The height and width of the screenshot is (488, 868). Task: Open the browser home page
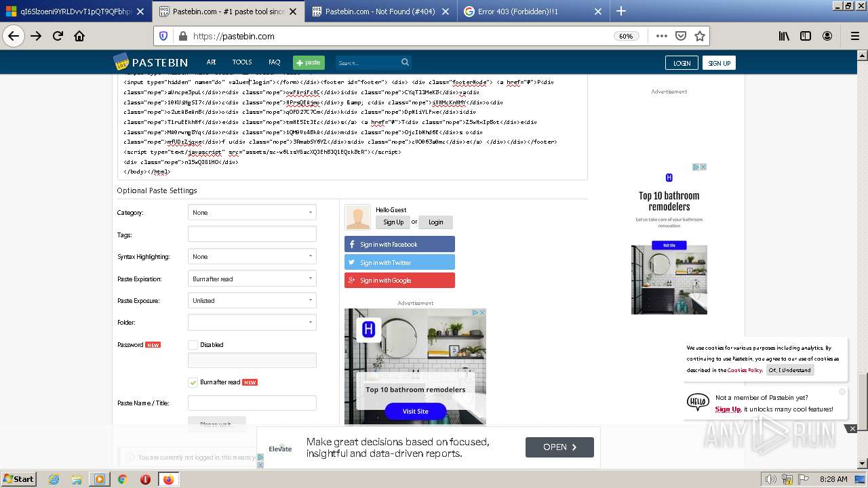point(79,36)
